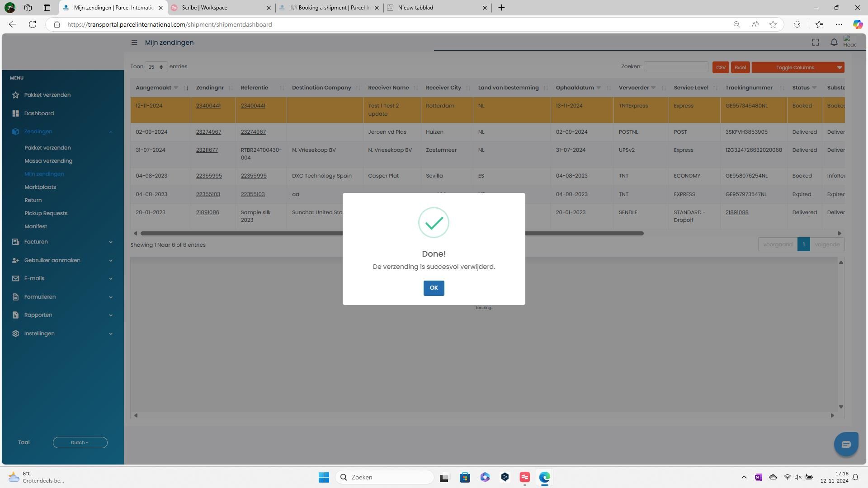868x488 pixels.
Task: Toggle the Status column filter arrow
Action: (x=814, y=88)
